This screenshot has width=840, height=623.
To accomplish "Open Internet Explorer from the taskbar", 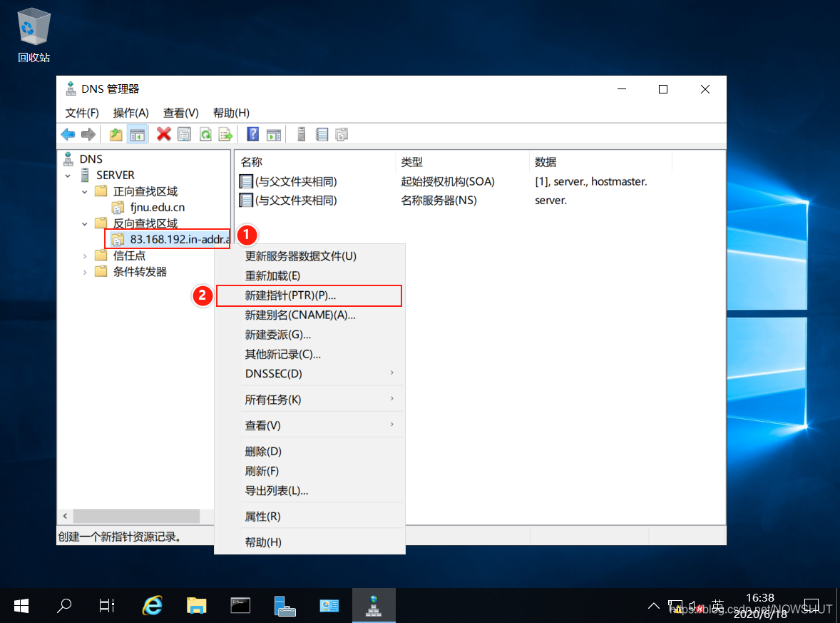I will point(152,606).
